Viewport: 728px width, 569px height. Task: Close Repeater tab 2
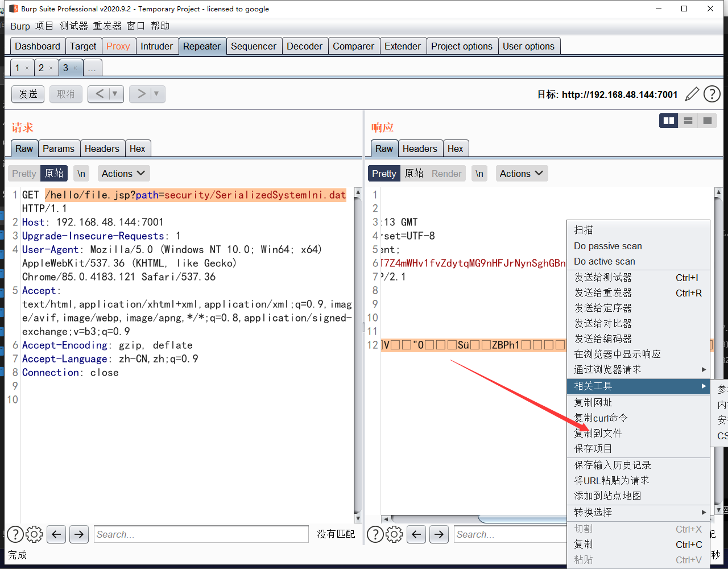(51, 68)
